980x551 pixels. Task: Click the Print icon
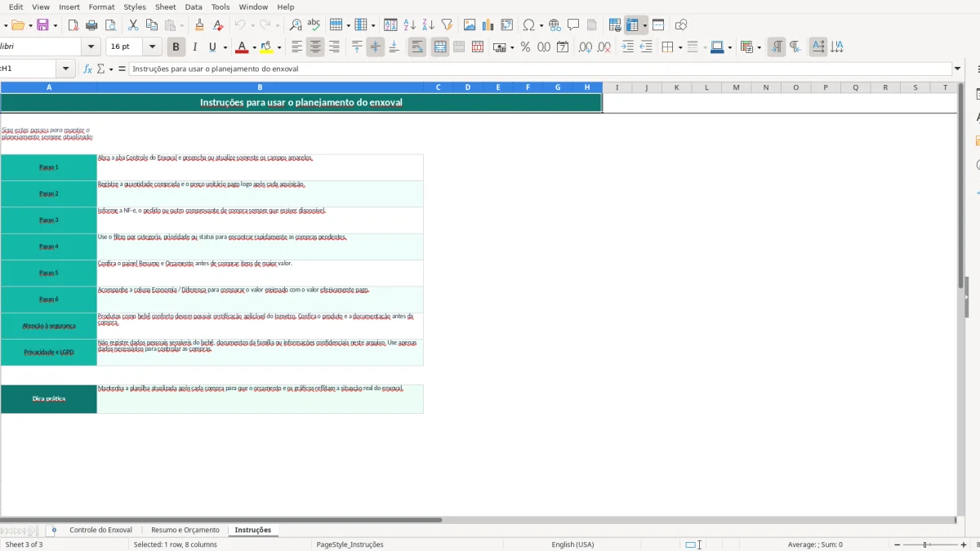point(91,25)
